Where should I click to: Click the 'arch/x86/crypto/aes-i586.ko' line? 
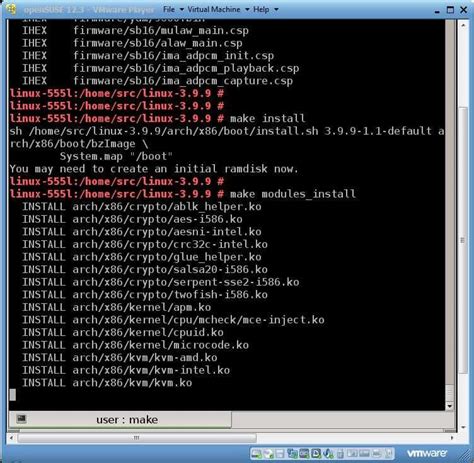[157, 219]
